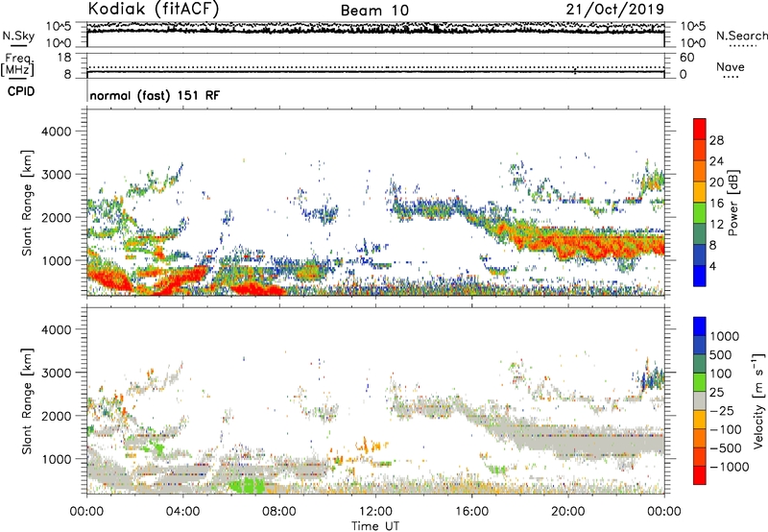Click the 'Time UT' axis title
Image resolution: width=768 pixels, height=532 pixels.
375,526
